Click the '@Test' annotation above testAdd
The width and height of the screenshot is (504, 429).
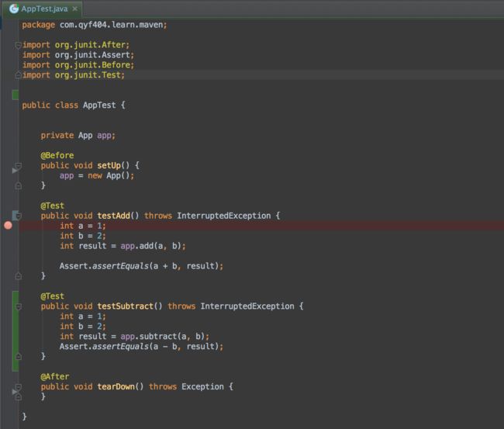53,206
